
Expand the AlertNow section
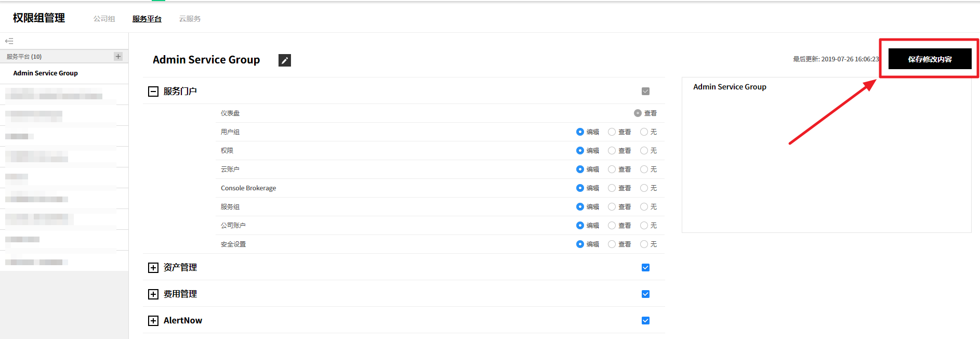tap(153, 321)
